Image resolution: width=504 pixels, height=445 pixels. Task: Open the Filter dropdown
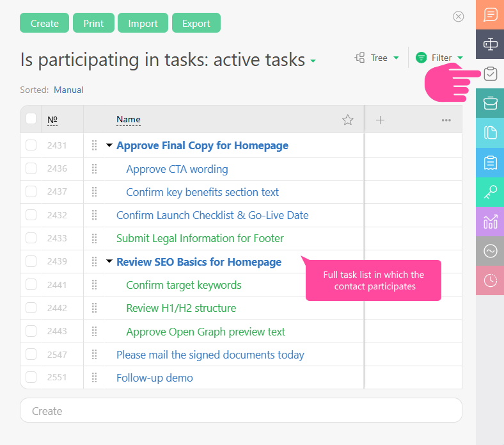(439, 58)
